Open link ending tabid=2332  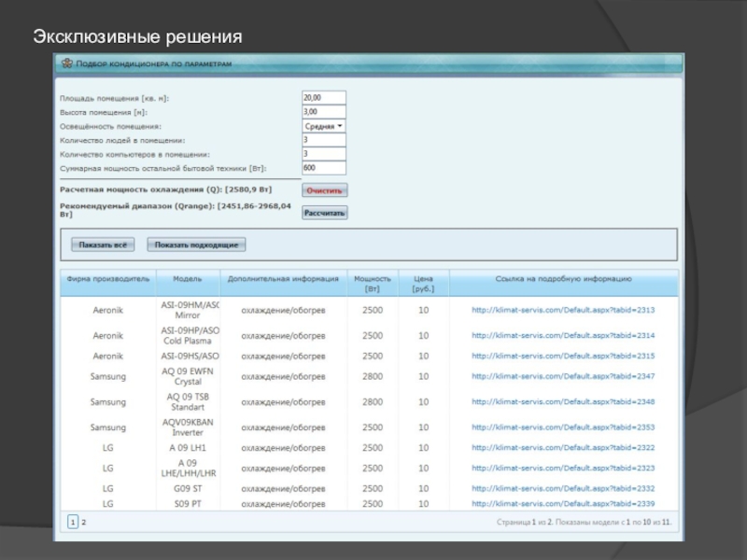tap(563, 488)
